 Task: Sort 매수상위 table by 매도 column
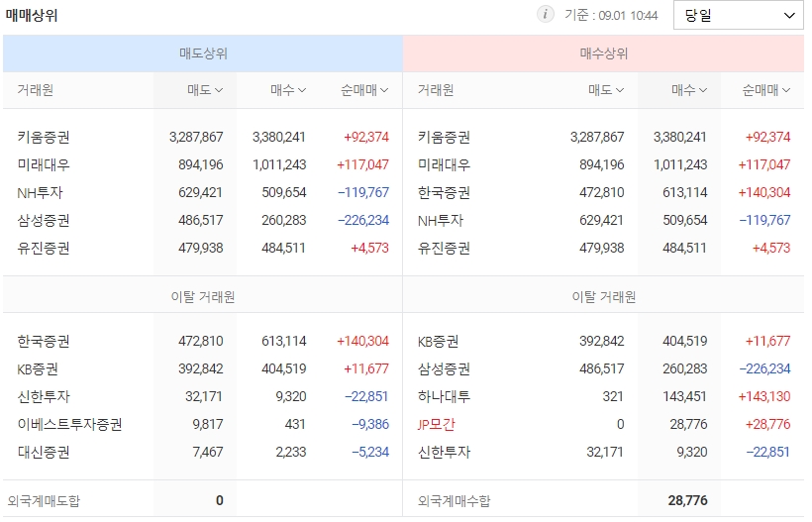[x=606, y=90]
